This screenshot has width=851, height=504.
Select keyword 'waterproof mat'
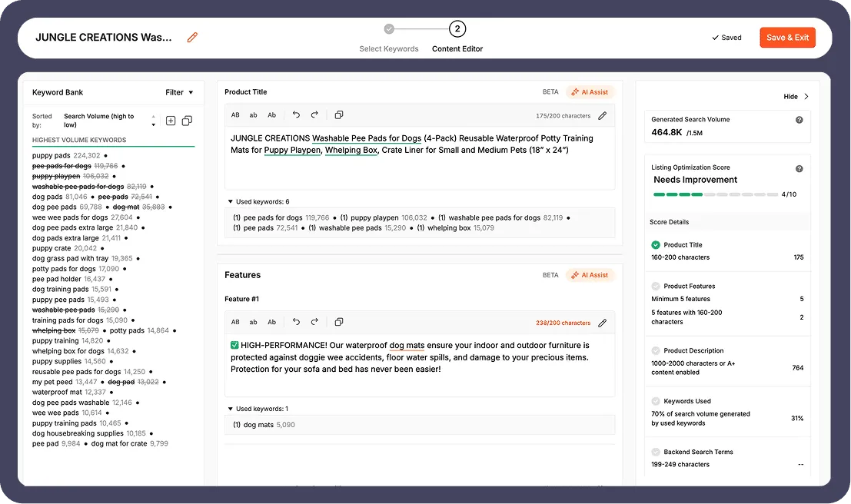pyautogui.click(x=57, y=392)
